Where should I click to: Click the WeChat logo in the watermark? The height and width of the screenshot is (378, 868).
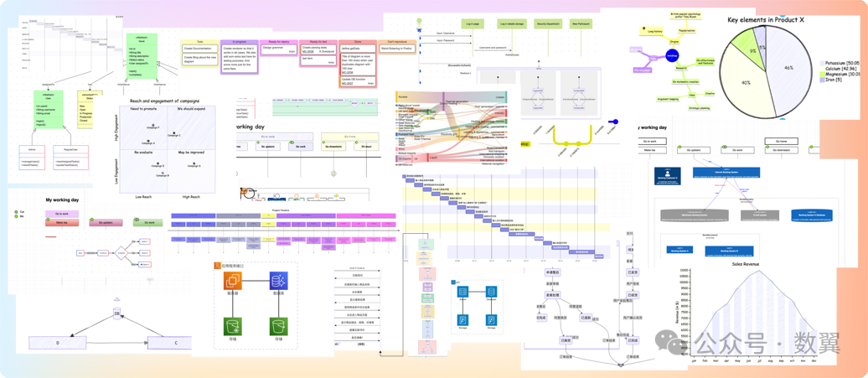point(670,342)
